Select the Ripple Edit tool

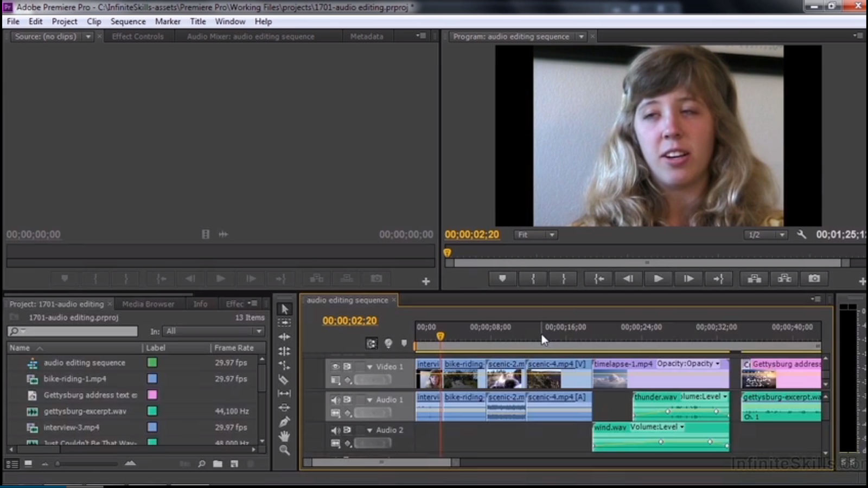[x=284, y=337]
